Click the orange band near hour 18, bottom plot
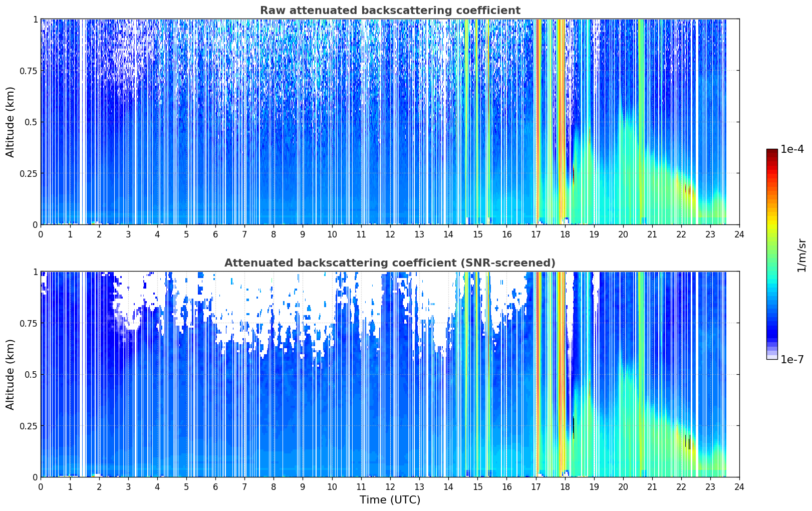Viewport: 812px width, 511px height. [x=562, y=374]
